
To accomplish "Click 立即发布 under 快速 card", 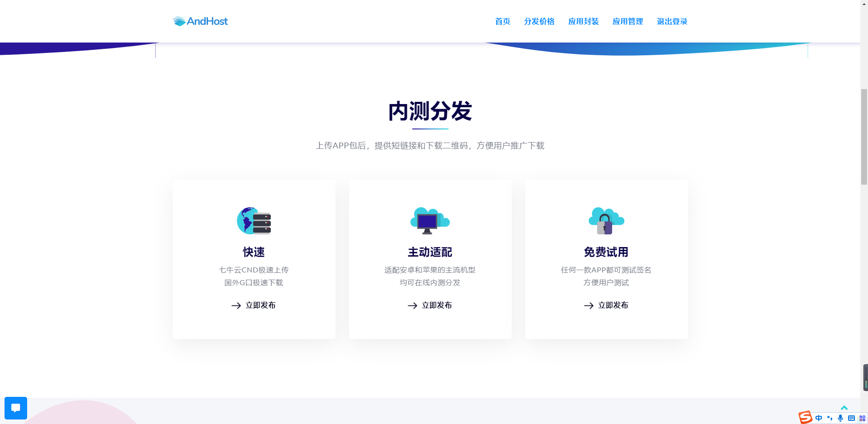I will coord(254,305).
